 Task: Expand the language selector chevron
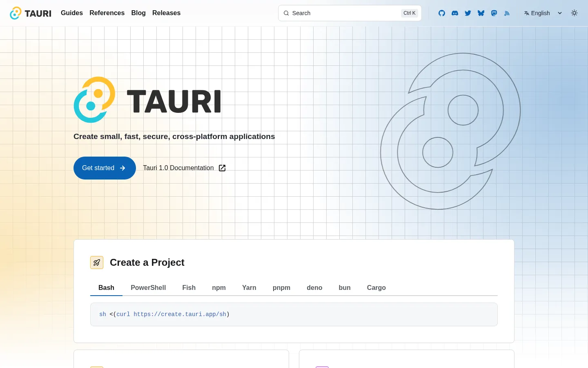[560, 13]
